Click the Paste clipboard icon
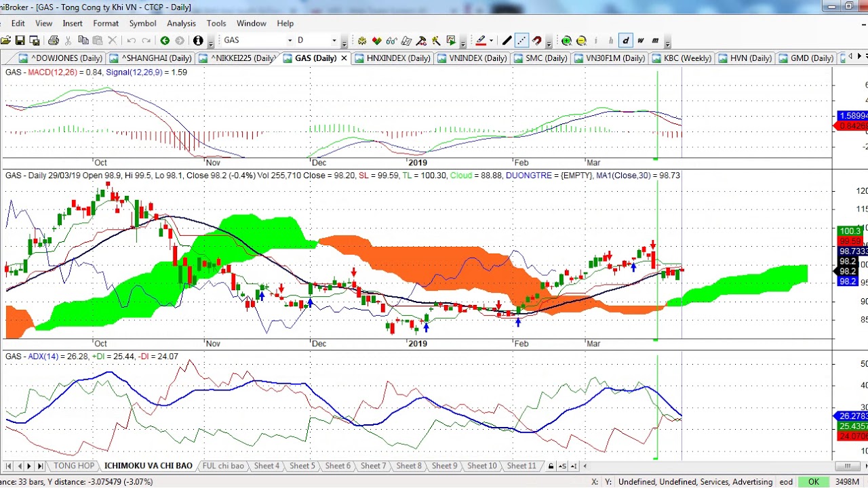Image resolution: width=868 pixels, height=488 pixels. click(x=98, y=41)
